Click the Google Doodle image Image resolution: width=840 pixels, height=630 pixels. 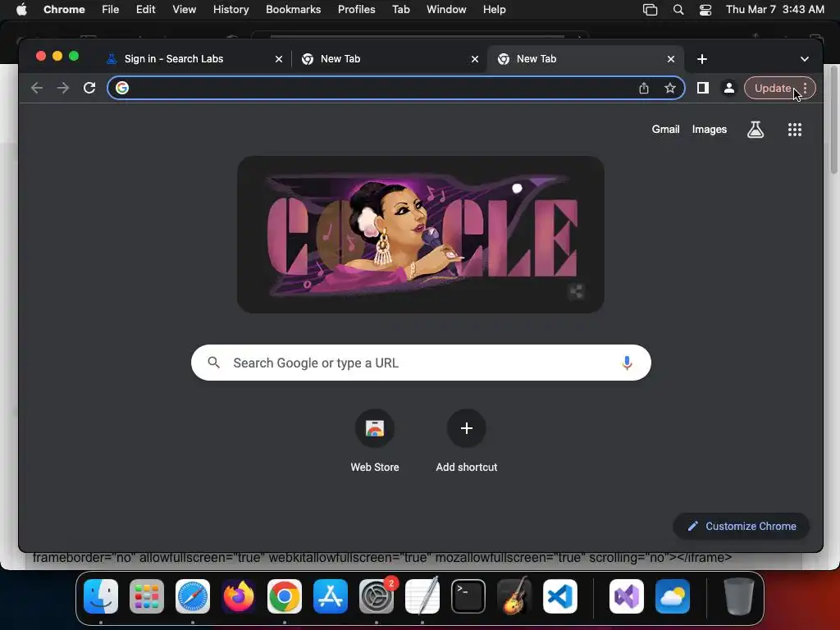421,235
